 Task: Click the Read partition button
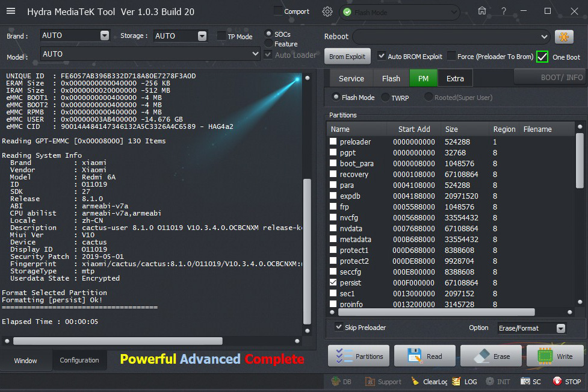point(425,356)
